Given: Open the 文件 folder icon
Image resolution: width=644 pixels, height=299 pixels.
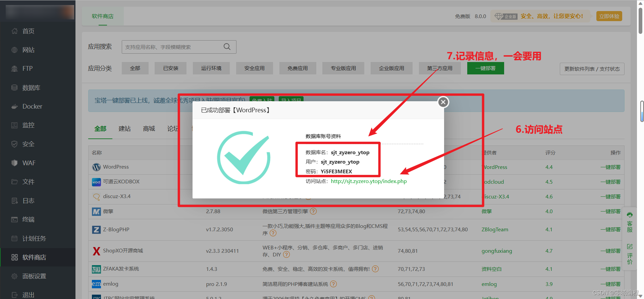Looking at the screenshot, I should pos(14,182).
